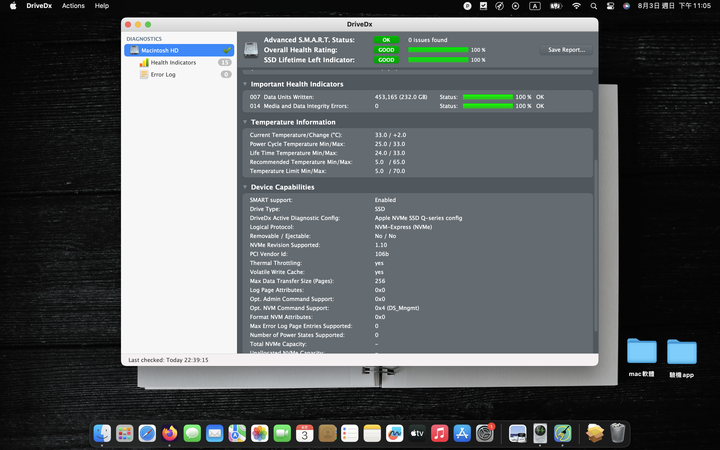
Task: Click the Last checked status bar text
Action: (x=168, y=360)
